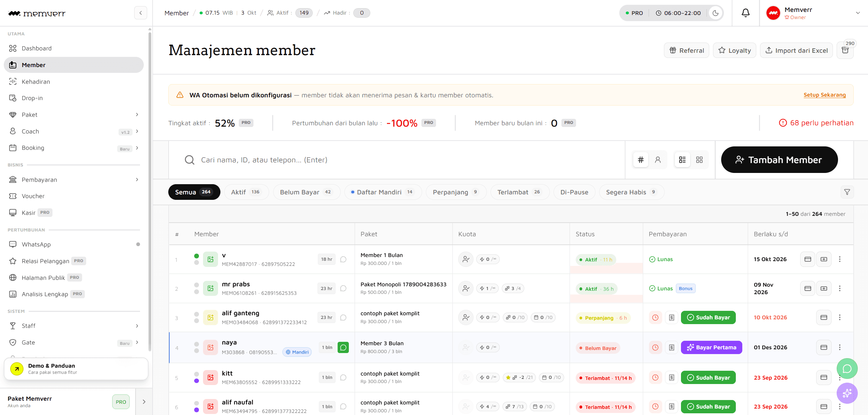Click the chat bubble icon for v
This screenshot has width=868, height=415.
(x=343, y=259)
